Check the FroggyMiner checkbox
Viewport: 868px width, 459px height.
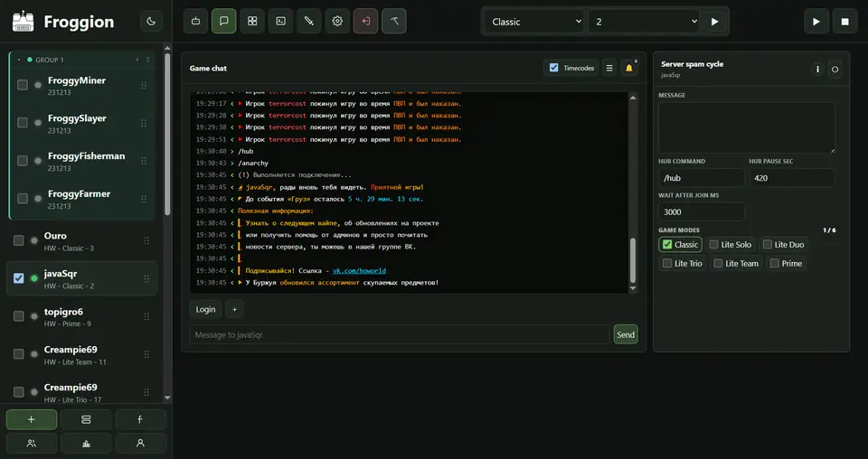coord(22,85)
